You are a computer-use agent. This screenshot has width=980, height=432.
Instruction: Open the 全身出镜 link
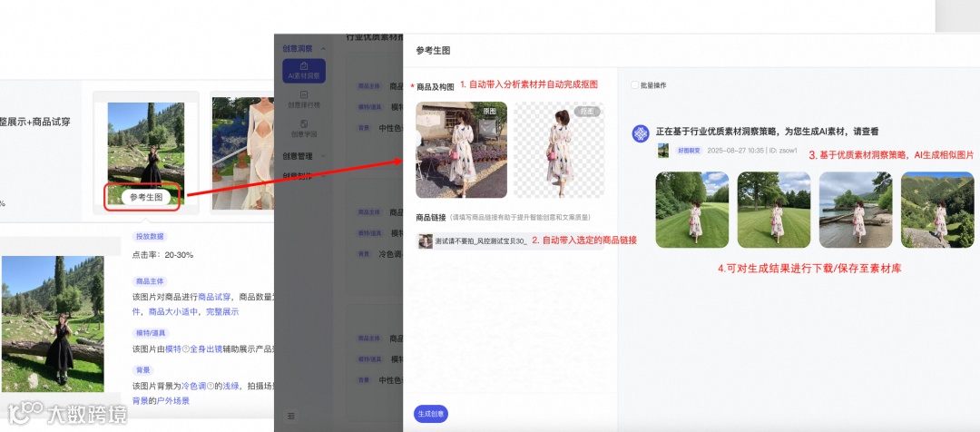click(206, 349)
